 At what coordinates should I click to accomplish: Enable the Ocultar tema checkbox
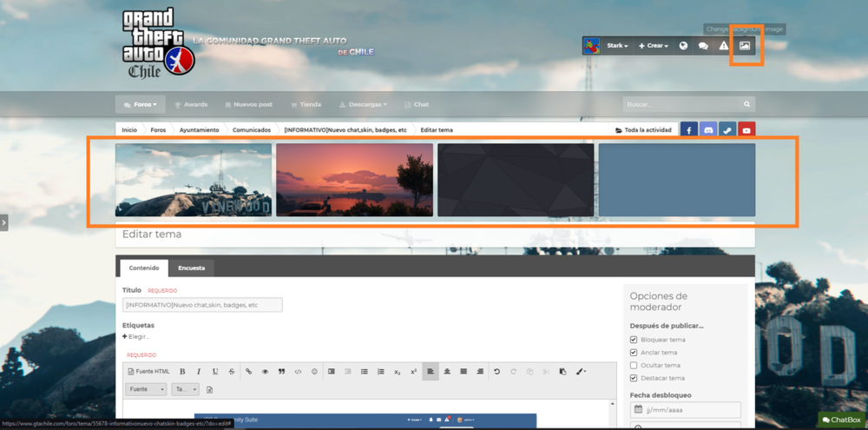coord(634,366)
